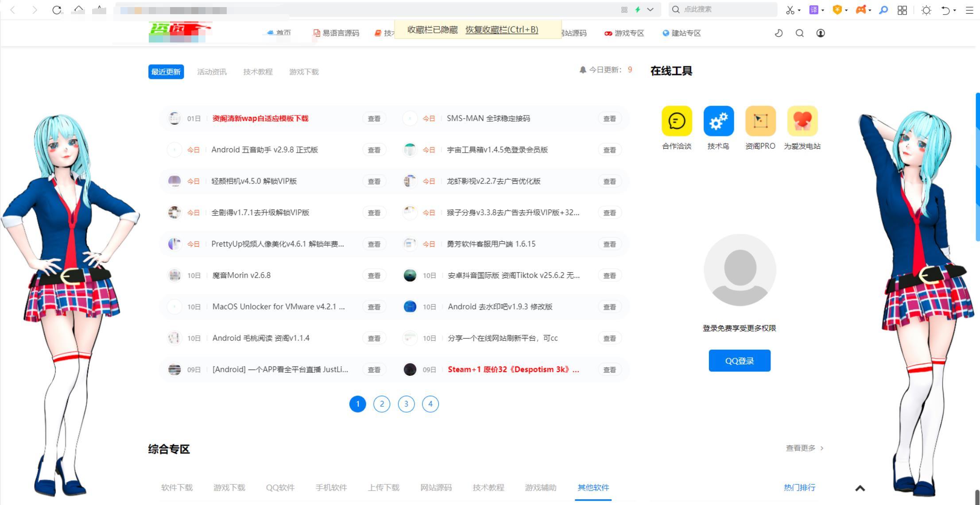Image resolution: width=980 pixels, height=505 pixels.
Task: Click the QQ登录 button
Action: [740, 361]
